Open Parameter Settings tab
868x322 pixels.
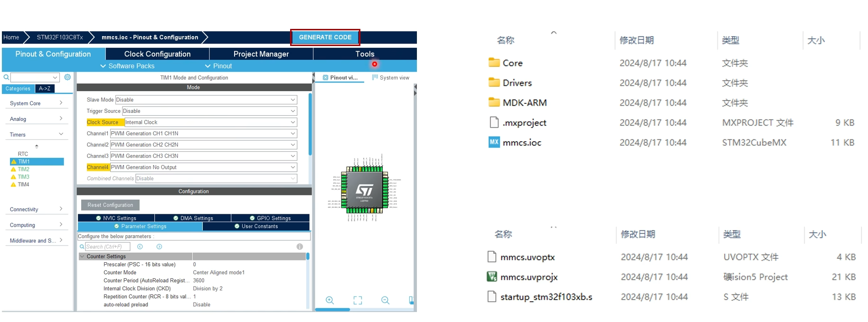(x=140, y=226)
